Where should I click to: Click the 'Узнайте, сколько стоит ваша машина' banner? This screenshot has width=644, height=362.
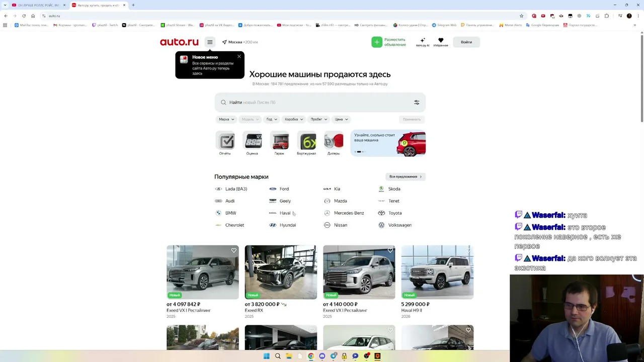(388, 143)
